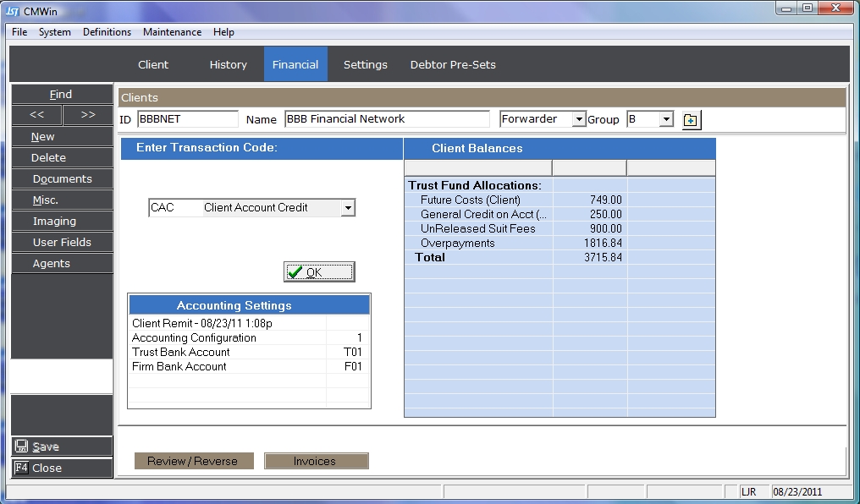Switch to the Debtor Pre-Sets tab
Image resolution: width=860 pixels, height=504 pixels.
click(453, 64)
